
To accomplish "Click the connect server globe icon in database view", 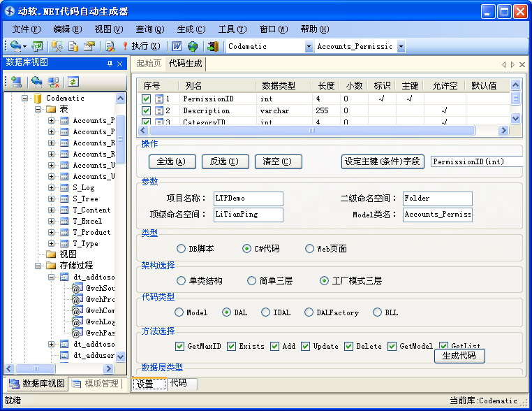I will [36, 82].
